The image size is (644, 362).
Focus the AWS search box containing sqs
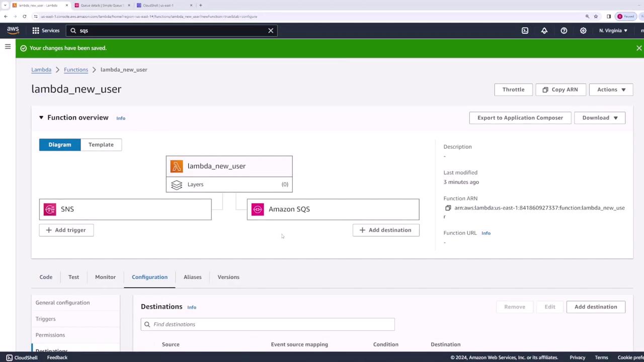172,31
